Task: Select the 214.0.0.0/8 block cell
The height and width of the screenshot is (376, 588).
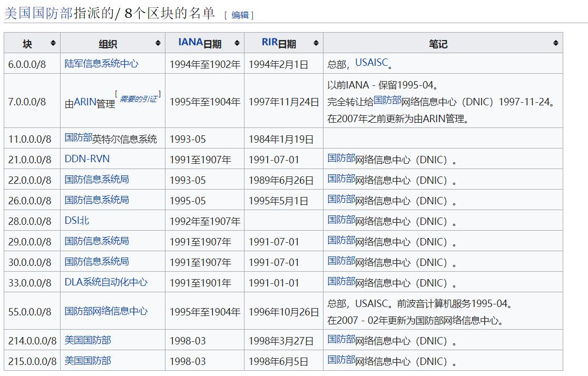Action: (32, 340)
